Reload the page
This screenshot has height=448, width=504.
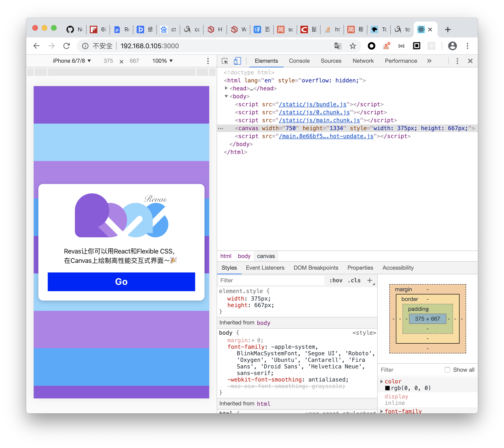click(66, 46)
